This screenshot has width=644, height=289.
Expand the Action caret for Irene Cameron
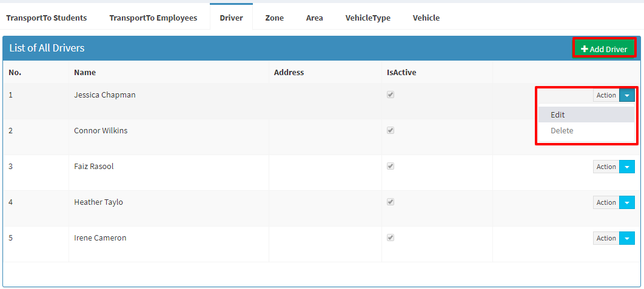tap(627, 238)
